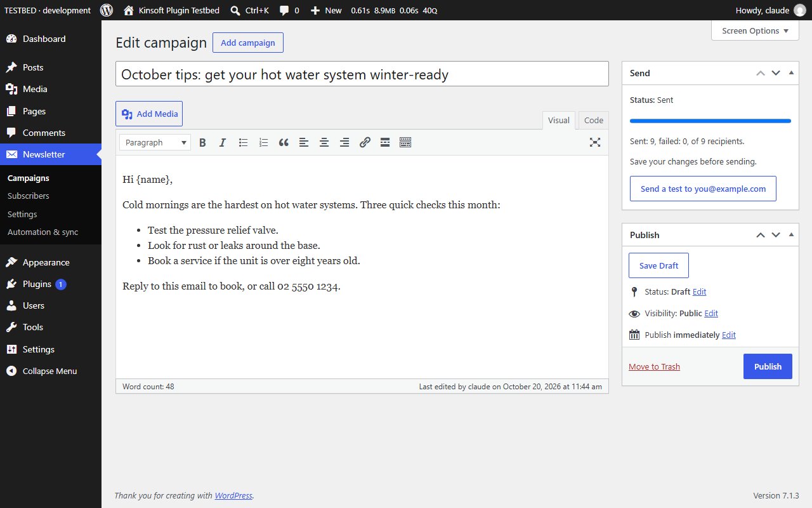This screenshot has width=812, height=508.
Task: Open comments bubble in admin bar
Action: click(x=289, y=10)
